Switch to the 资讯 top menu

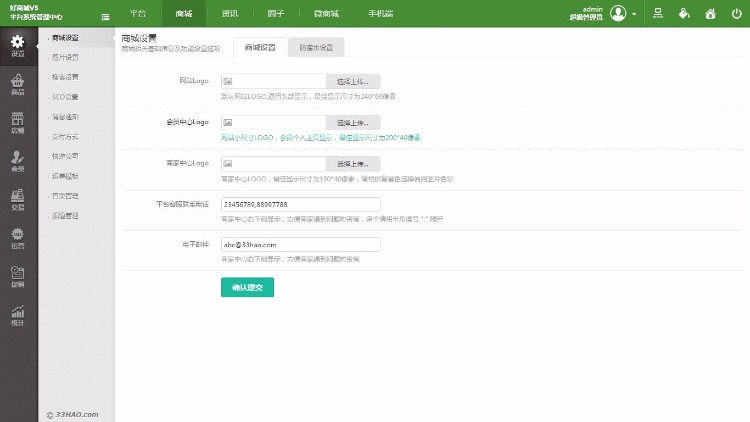230,13
